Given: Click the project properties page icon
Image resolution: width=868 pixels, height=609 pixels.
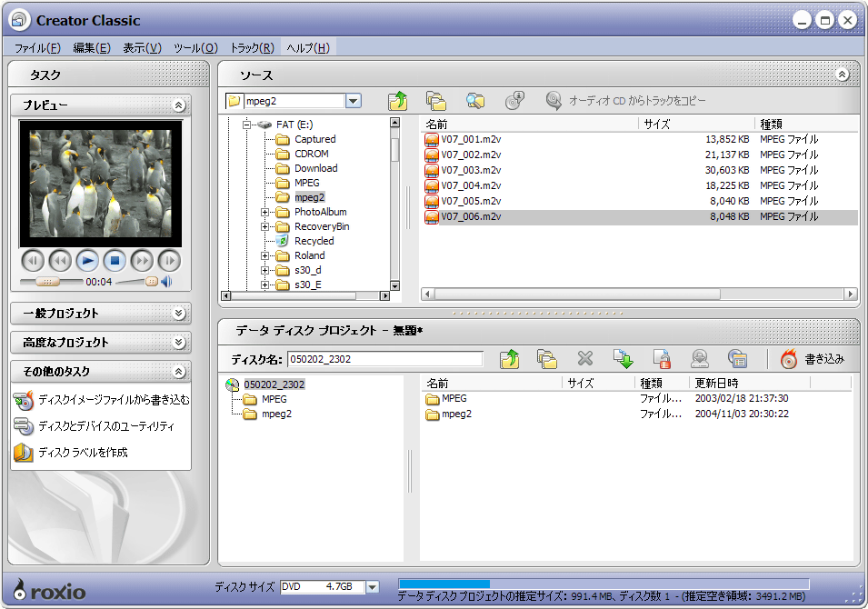Looking at the screenshot, I should coord(662,359).
